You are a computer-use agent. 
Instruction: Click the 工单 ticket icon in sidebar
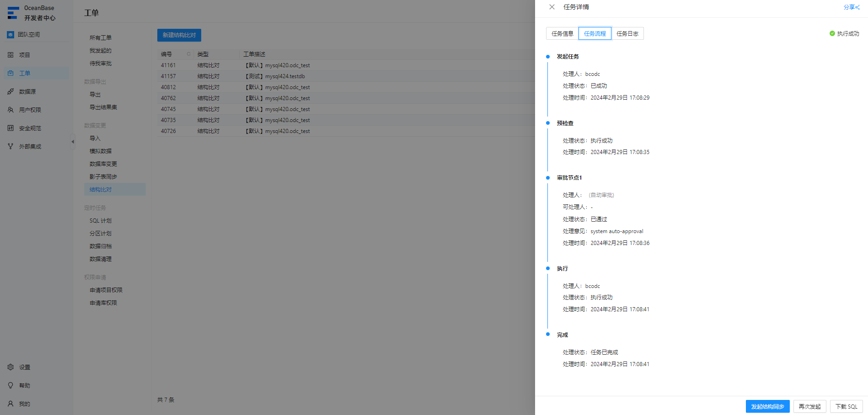(11, 73)
